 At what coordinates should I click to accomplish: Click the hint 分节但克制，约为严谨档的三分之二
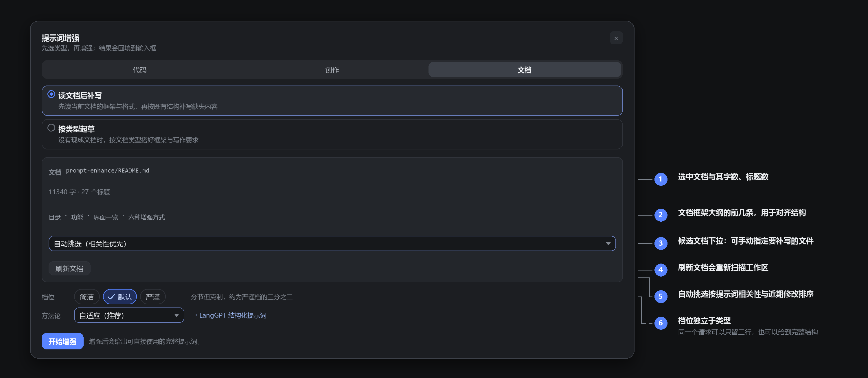[x=242, y=297]
